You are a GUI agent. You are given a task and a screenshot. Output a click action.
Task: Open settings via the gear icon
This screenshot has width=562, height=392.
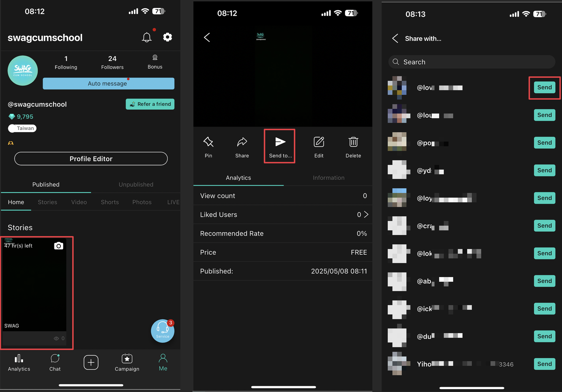(167, 37)
